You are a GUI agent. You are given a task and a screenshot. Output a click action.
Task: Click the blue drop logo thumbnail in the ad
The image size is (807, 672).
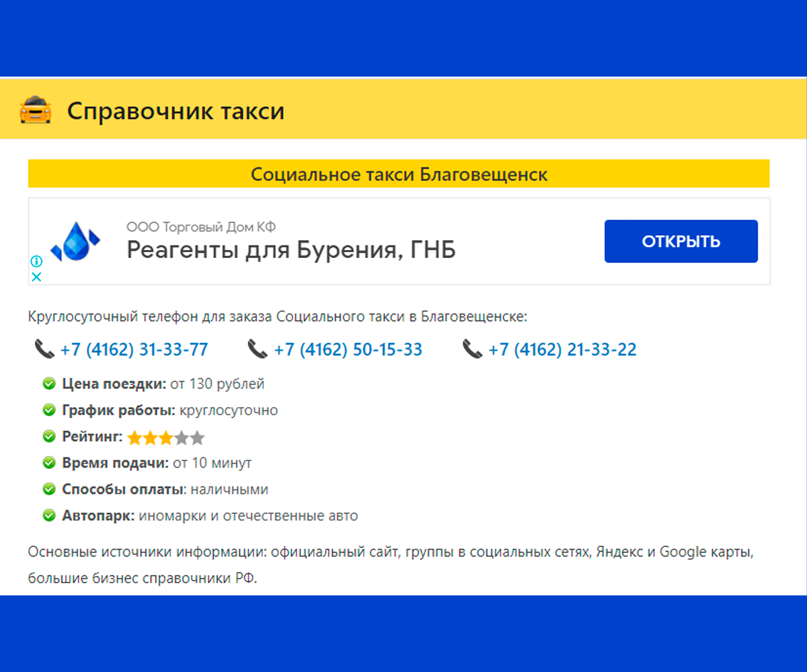tap(77, 241)
